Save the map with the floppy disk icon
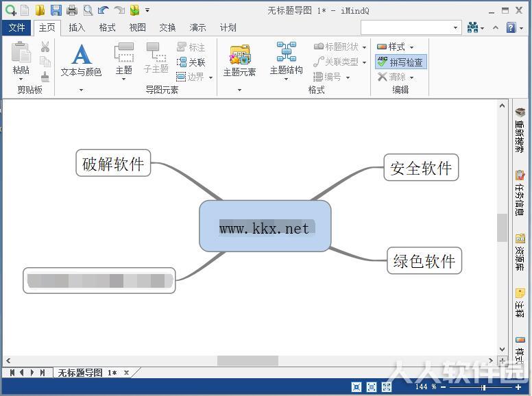532x396 pixels. (56, 10)
